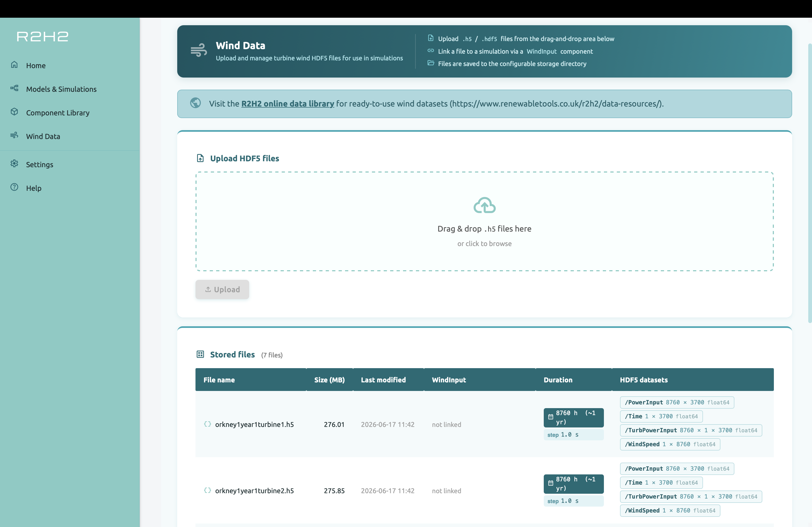812x527 pixels.
Task: Click size value 275.85
Action: click(334, 491)
